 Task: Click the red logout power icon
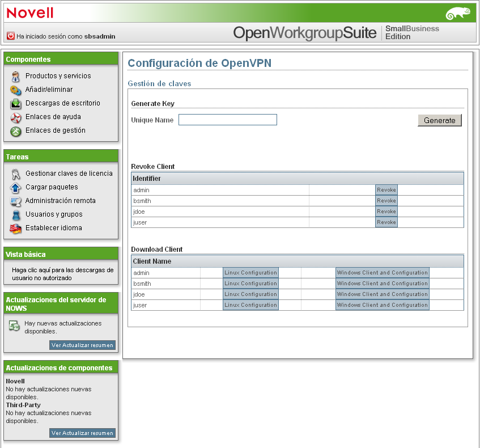click(11, 36)
